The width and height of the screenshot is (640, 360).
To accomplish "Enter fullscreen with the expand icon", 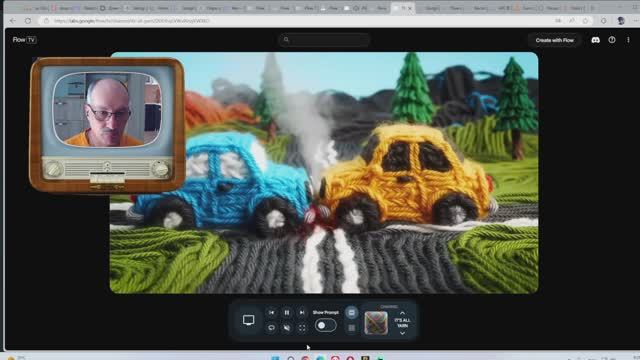I will [x=302, y=328].
